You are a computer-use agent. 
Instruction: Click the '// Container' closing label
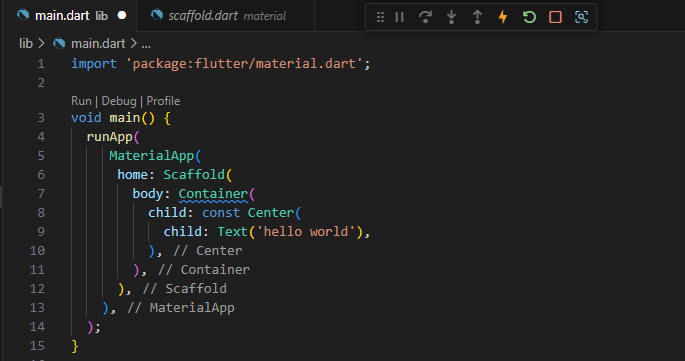coord(204,270)
